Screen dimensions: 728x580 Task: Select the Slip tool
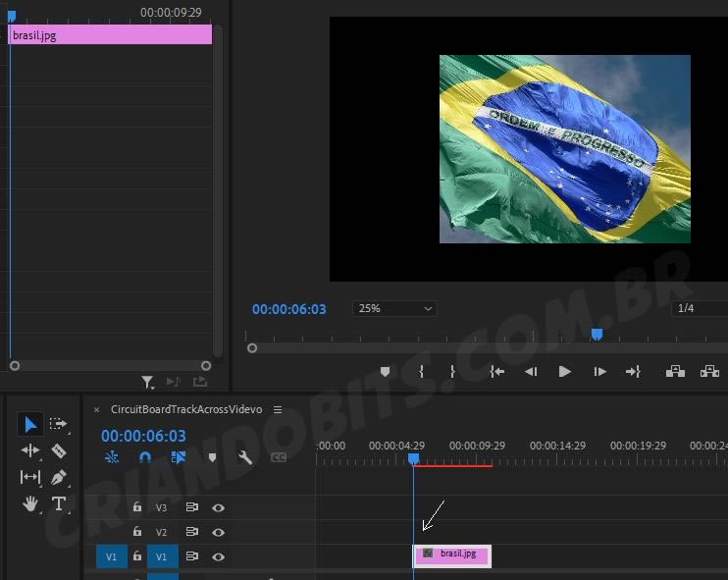coord(30,477)
